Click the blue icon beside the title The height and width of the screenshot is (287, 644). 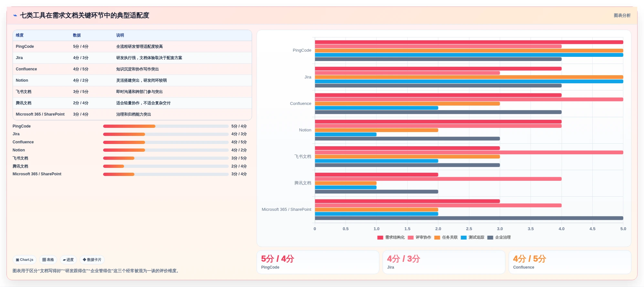coord(15,15)
